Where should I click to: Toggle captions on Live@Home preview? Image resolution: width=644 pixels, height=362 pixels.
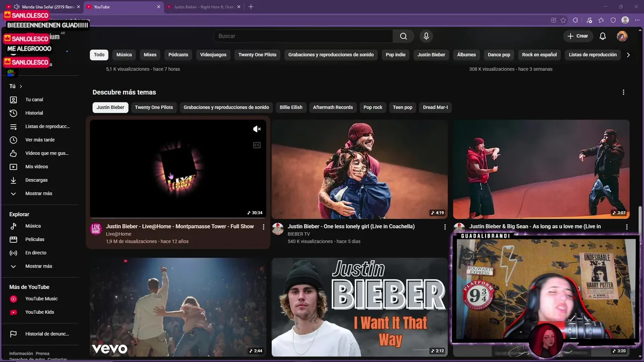(257, 145)
